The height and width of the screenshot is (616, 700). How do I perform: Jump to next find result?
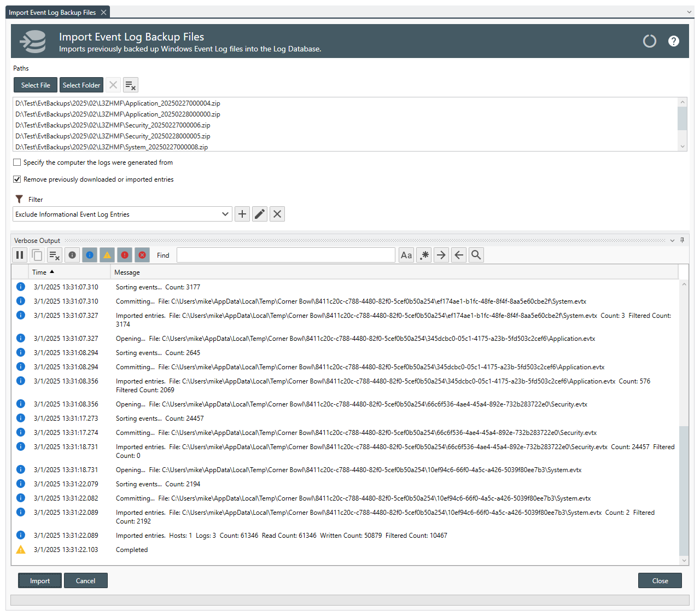(x=441, y=255)
